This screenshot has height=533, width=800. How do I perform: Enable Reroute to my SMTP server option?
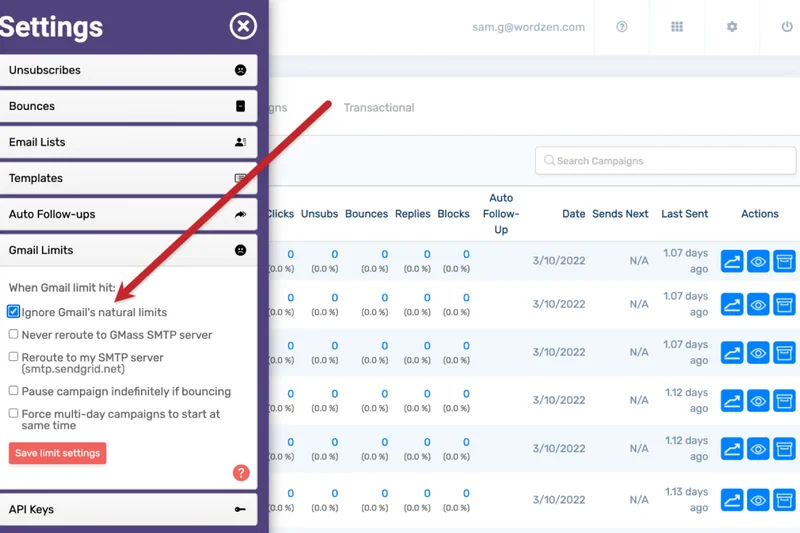click(14, 357)
